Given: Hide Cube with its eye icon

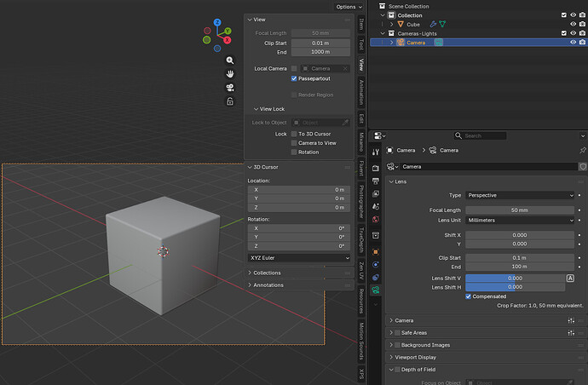Looking at the screenshot, I should point(573,25).
